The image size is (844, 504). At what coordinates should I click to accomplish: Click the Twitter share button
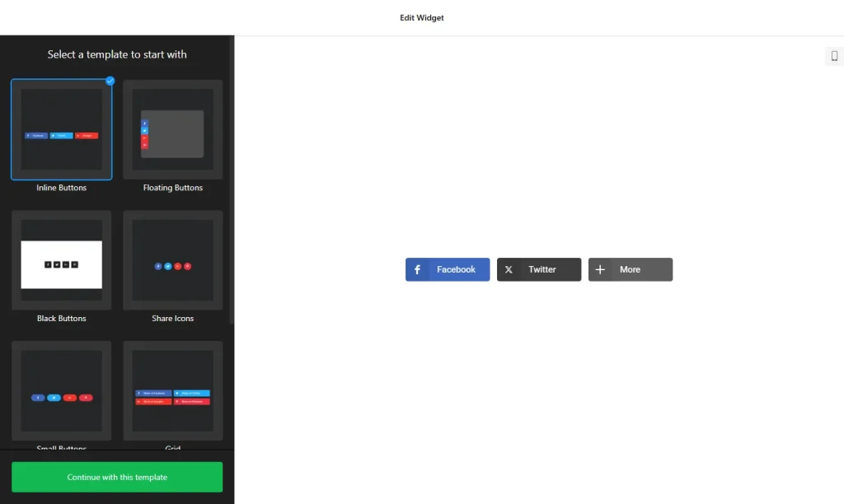tap(539, 269)
